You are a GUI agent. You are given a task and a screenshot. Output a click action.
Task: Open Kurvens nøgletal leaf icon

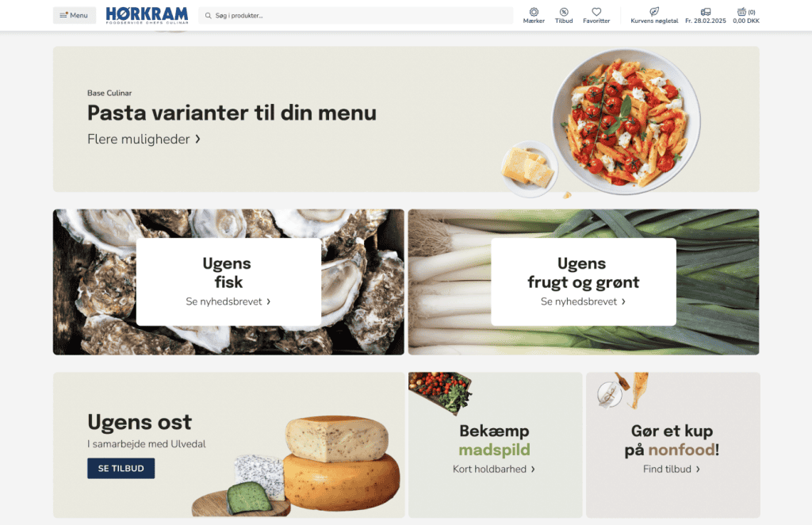tap(654, 12)
